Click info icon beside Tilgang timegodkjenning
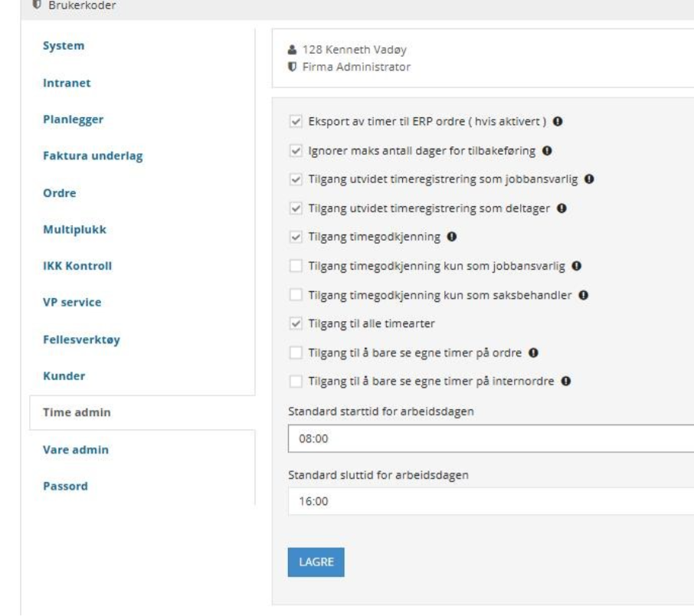 click(x=451, y=237)
